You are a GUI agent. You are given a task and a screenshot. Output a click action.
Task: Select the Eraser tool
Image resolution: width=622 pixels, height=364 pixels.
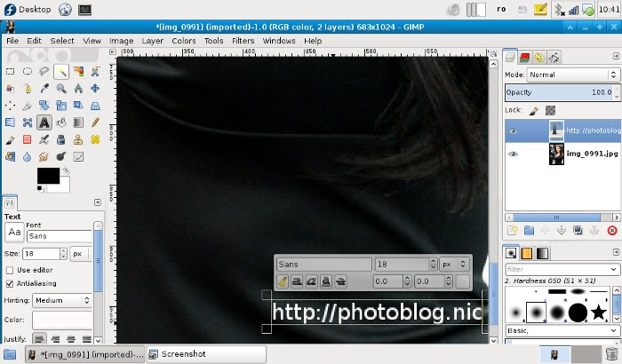coord(27,139)
